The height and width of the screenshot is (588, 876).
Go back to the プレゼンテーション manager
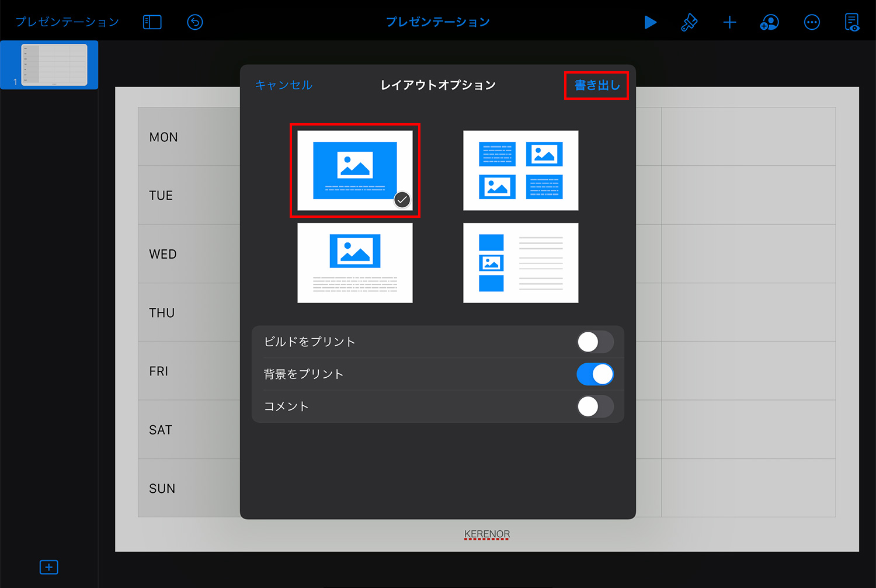(x=67, y=22)
